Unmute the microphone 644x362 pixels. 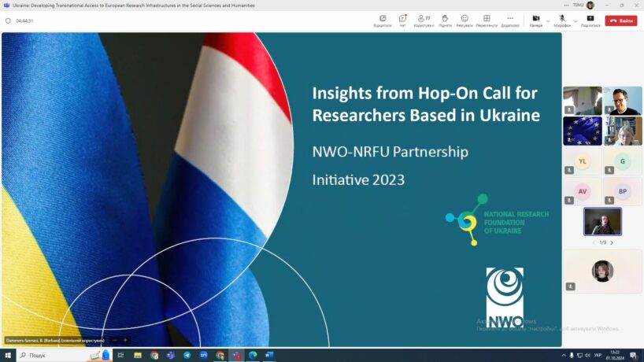coord(562,20)
